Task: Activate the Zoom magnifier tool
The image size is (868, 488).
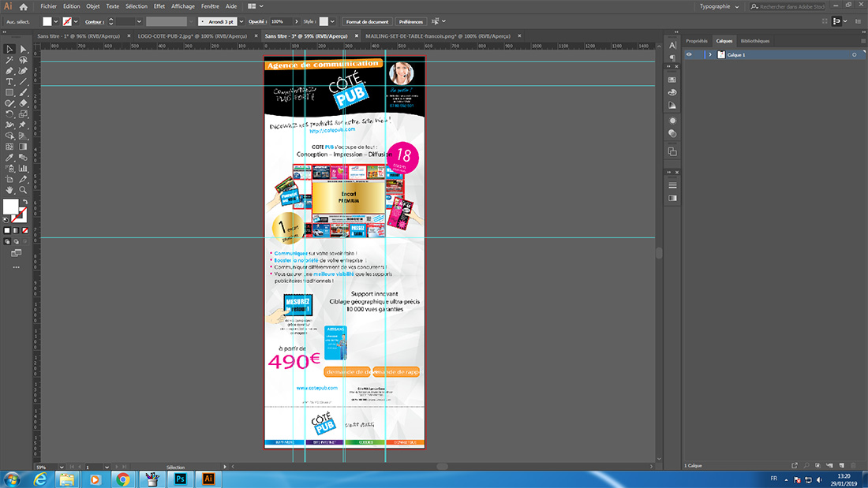Action: tap(24, 190)
